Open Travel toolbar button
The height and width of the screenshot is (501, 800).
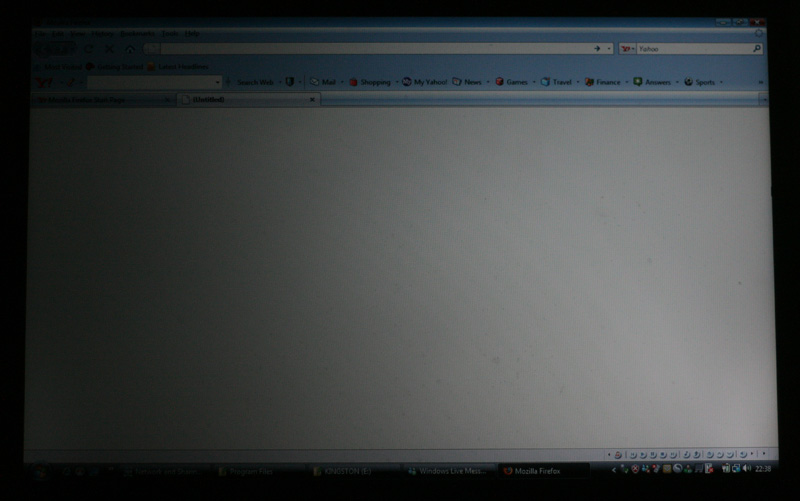pyautogui.click(x=557, y=82)
